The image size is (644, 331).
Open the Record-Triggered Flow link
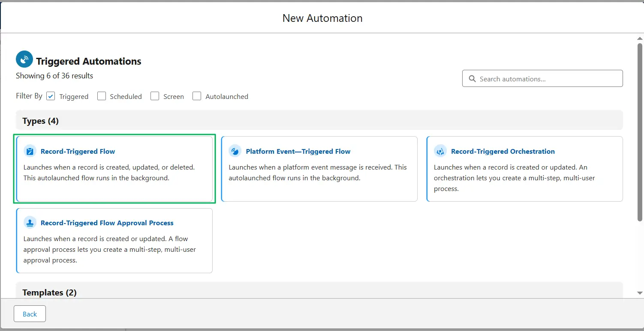tap(78, 151)
